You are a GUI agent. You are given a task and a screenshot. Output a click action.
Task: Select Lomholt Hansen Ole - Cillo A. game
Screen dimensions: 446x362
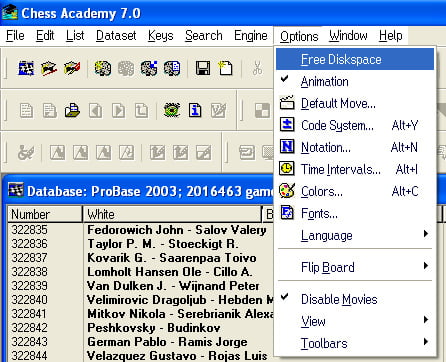click(x=170, y=272)
